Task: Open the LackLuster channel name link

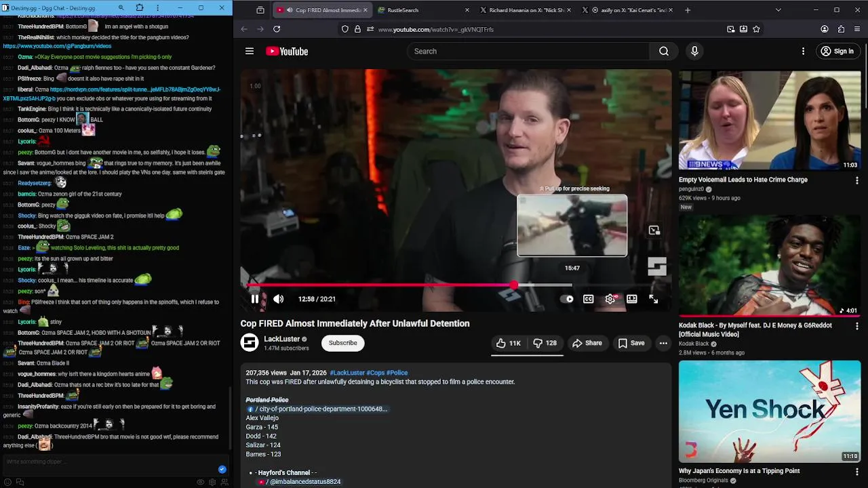Action: click(281, 339)
